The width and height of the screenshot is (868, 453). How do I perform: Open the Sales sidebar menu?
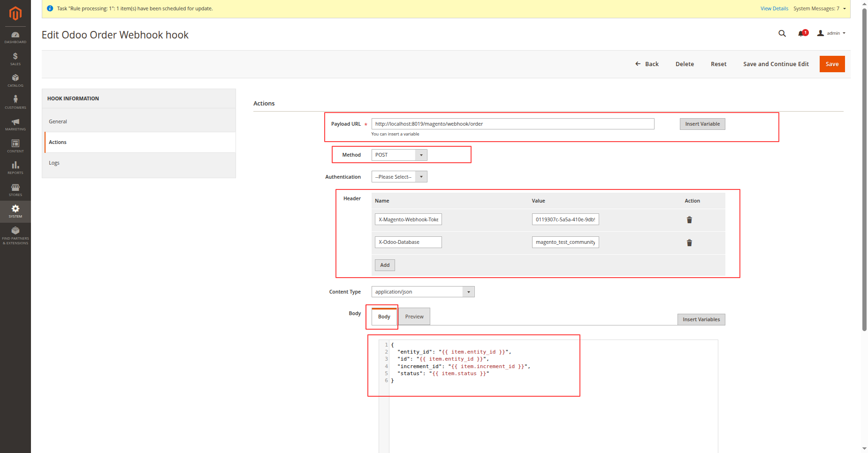pyautogui.click(x=15, y=59)
